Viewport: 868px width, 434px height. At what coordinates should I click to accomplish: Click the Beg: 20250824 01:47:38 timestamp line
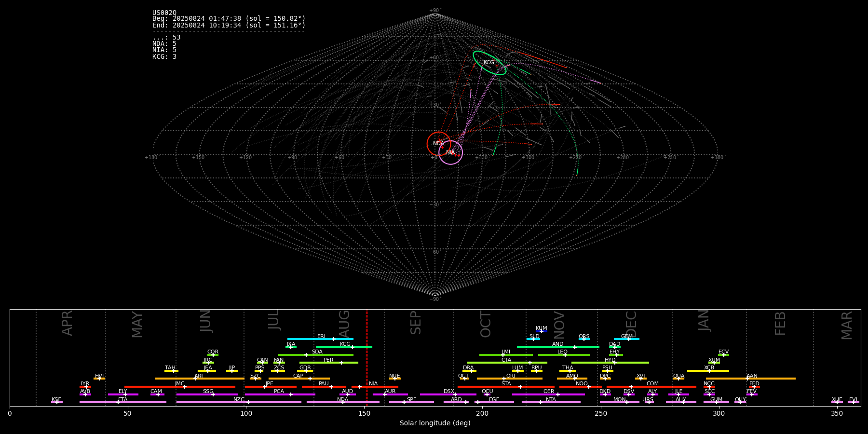229,19
